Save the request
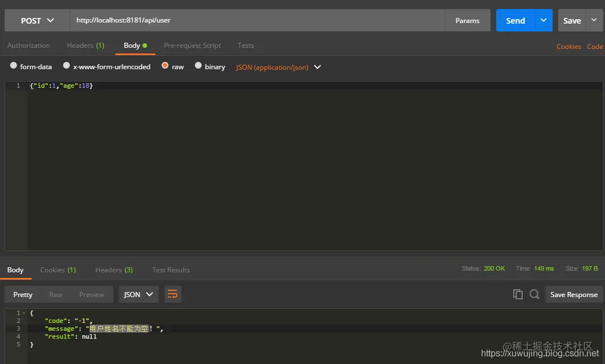605x364 pixels. (572, 20)
